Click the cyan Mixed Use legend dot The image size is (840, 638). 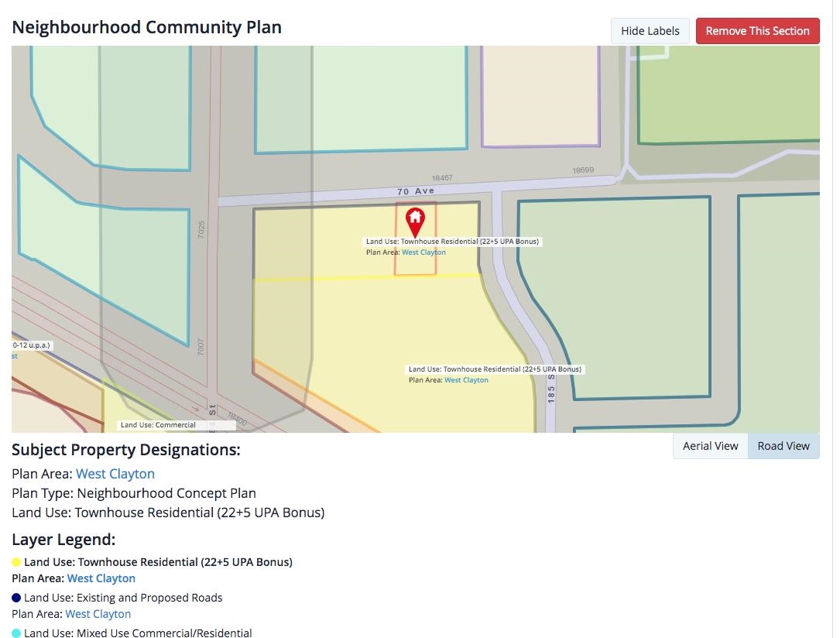16,633
